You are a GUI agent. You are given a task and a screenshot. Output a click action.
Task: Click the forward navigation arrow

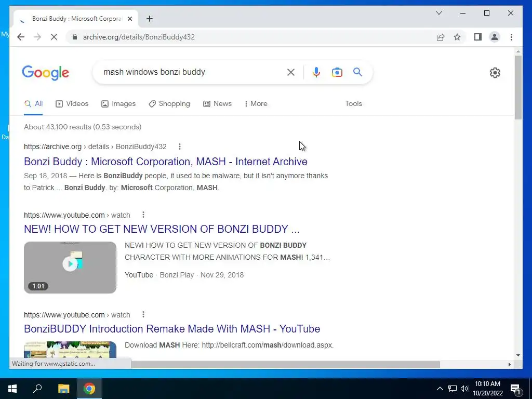click(x=37, y=37)
